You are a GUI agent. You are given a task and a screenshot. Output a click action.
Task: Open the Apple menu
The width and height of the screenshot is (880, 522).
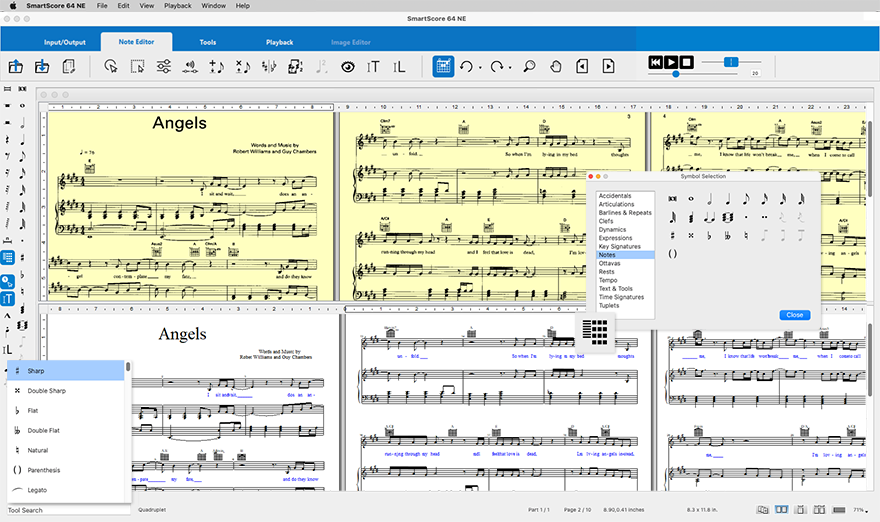pos(12,6)
